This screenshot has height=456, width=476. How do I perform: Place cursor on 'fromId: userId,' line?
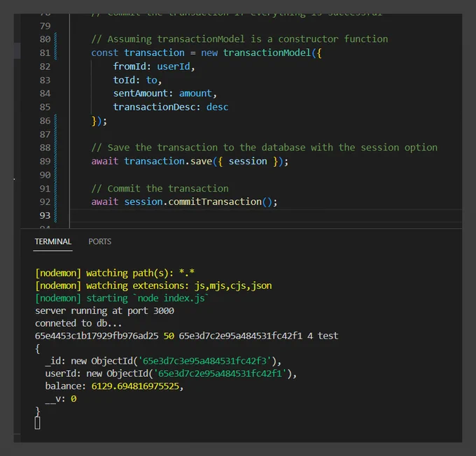(154, 66)
